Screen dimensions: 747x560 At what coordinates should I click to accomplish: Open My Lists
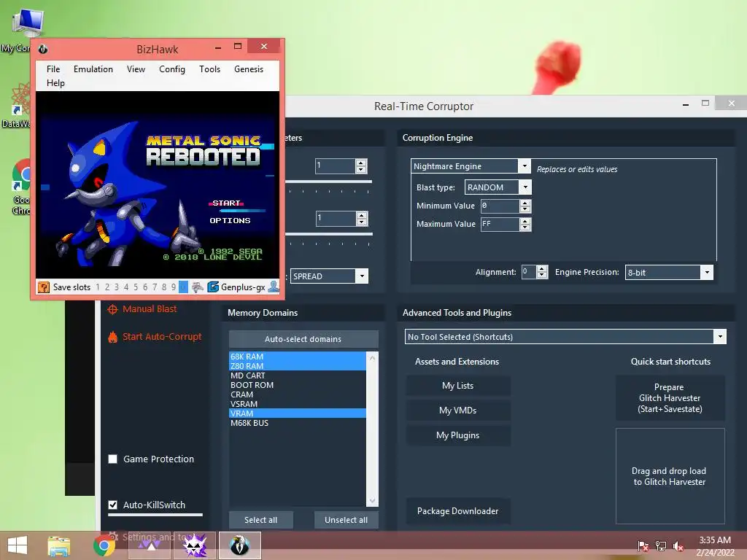point(458,386)
